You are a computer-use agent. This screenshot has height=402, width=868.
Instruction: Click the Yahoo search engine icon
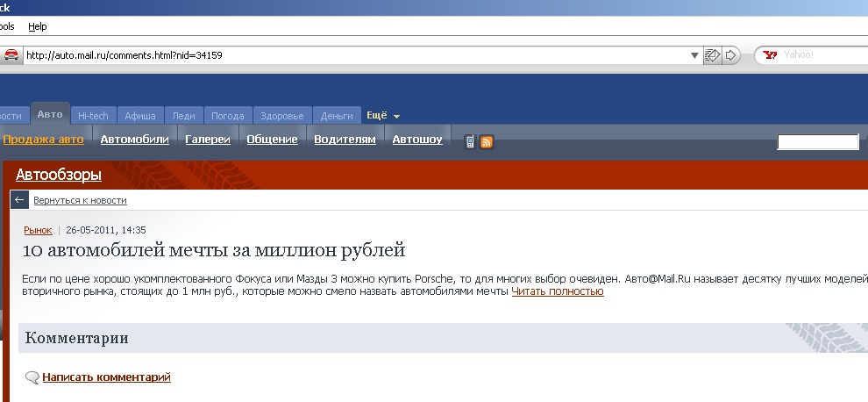[770, 54]
